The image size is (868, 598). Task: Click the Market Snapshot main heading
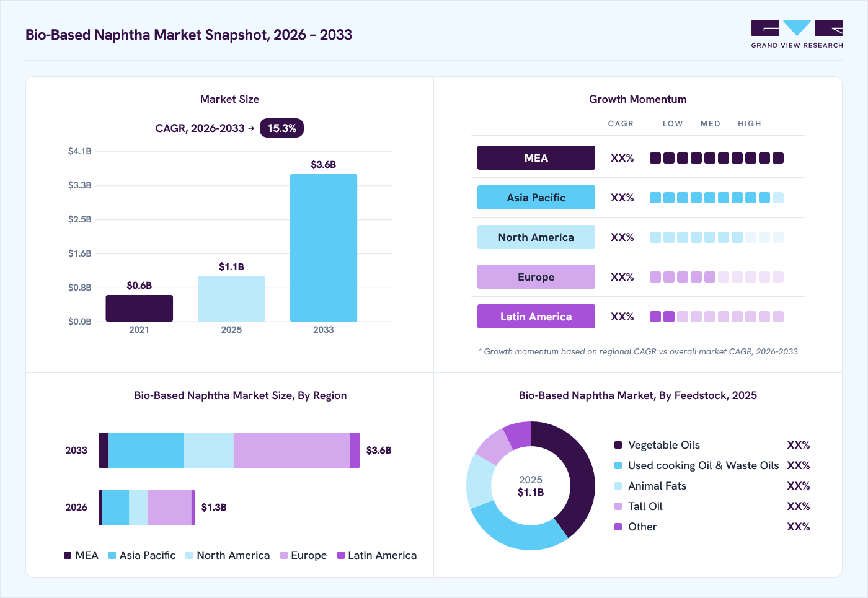tap(188, 35)
